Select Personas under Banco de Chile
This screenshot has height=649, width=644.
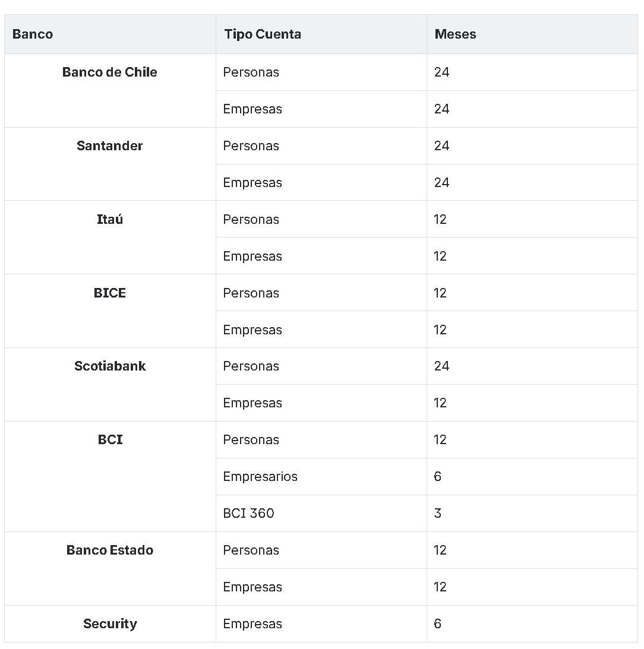[251, 72]
